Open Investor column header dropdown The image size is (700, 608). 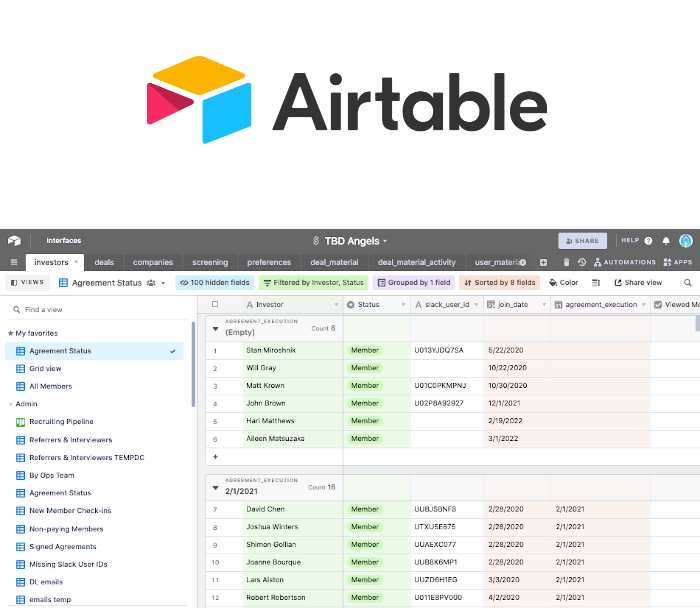pos(336,305)
